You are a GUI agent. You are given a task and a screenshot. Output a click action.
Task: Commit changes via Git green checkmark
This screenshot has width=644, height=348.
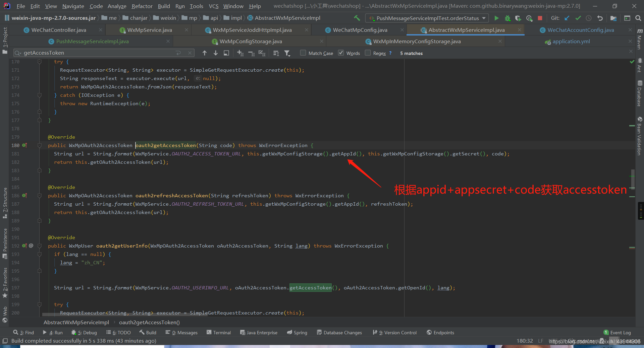pos(578,18)
